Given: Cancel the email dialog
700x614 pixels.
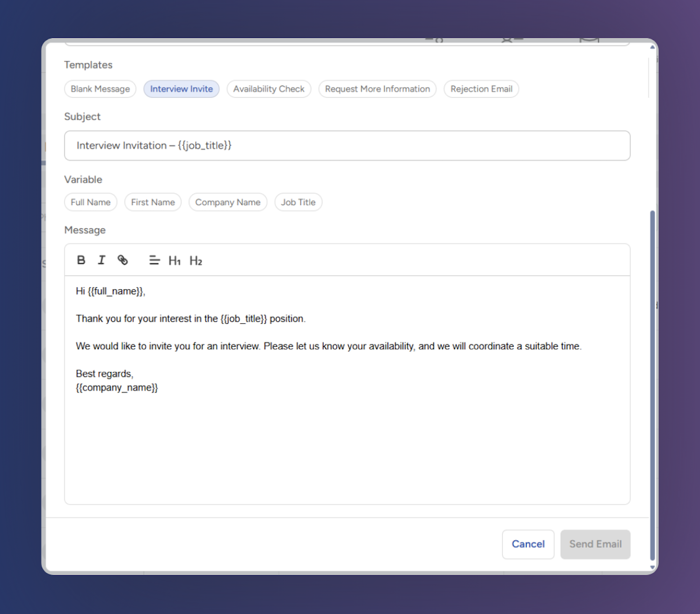Looking at the screenshot, I should (x=528, y=544).
